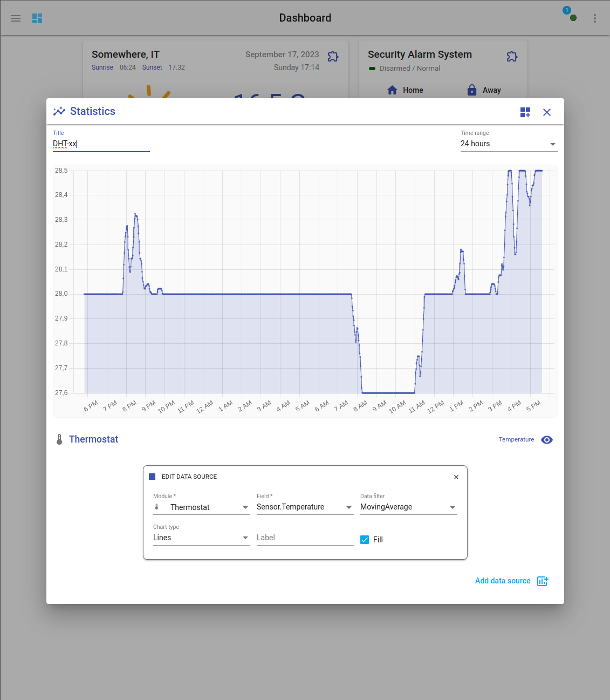Open the Chart type Lines dropdown

(201, 538)
